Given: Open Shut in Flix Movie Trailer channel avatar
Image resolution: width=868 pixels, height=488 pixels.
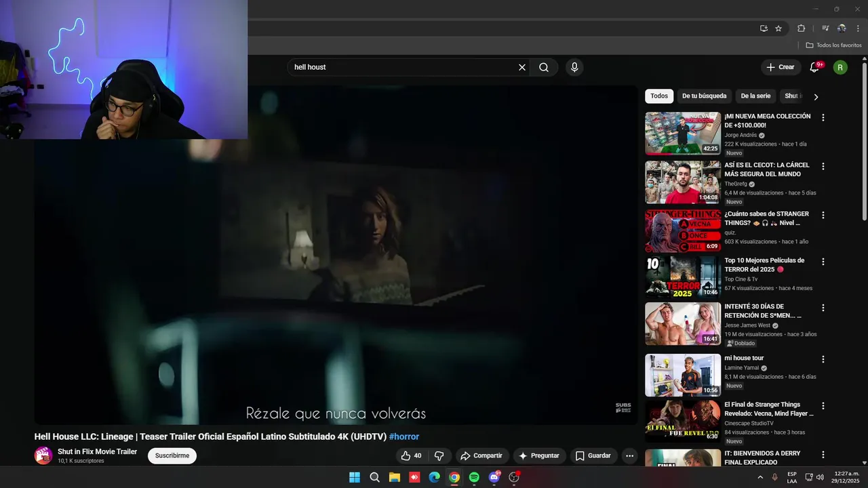Looking at the screenshot, I should [43, 455].
